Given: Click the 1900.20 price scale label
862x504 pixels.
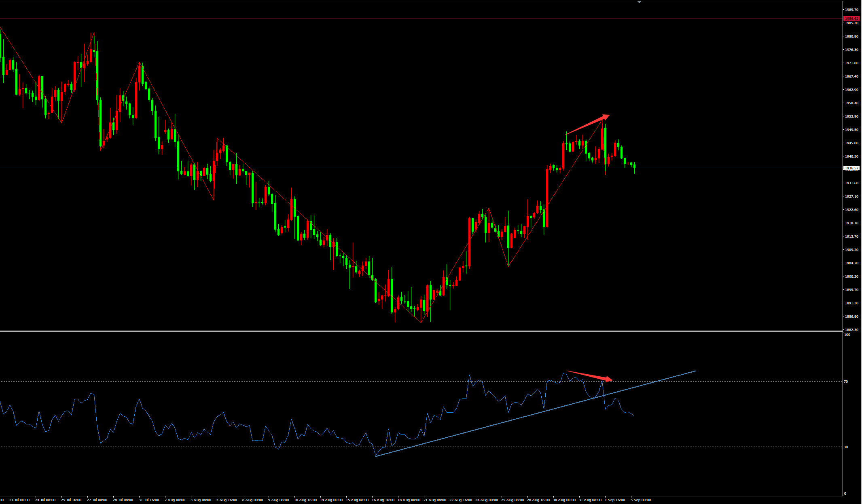Looking at the screenshot, I should click(851, 276).
